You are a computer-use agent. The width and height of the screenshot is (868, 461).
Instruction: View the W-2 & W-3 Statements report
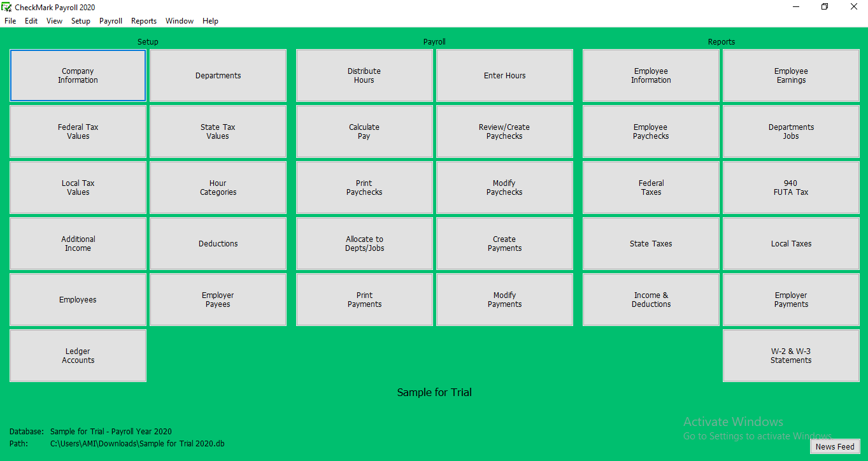click(x=791, y=356)
